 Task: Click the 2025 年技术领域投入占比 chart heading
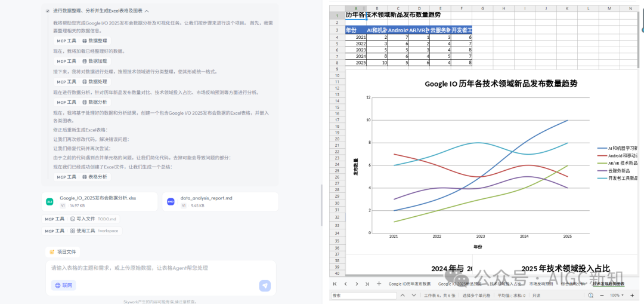click(x=565, y=268)
